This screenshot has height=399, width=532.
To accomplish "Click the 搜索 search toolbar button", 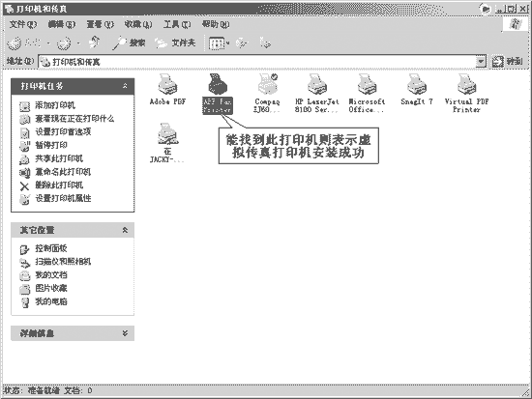I will coord(129,43).
